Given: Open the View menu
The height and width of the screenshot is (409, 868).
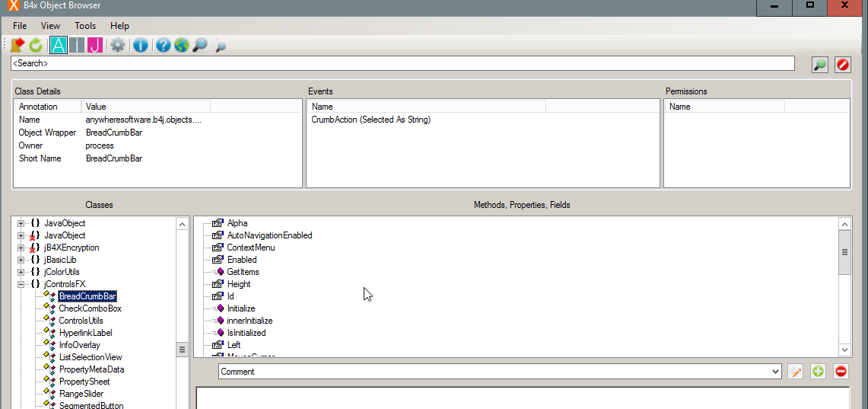Looking at the screenshot, I should click(x=51, y=25).
